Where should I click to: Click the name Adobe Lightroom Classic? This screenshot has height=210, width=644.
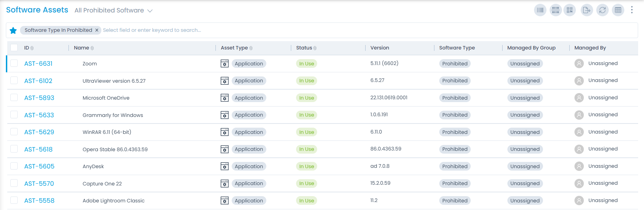point(113,201)
